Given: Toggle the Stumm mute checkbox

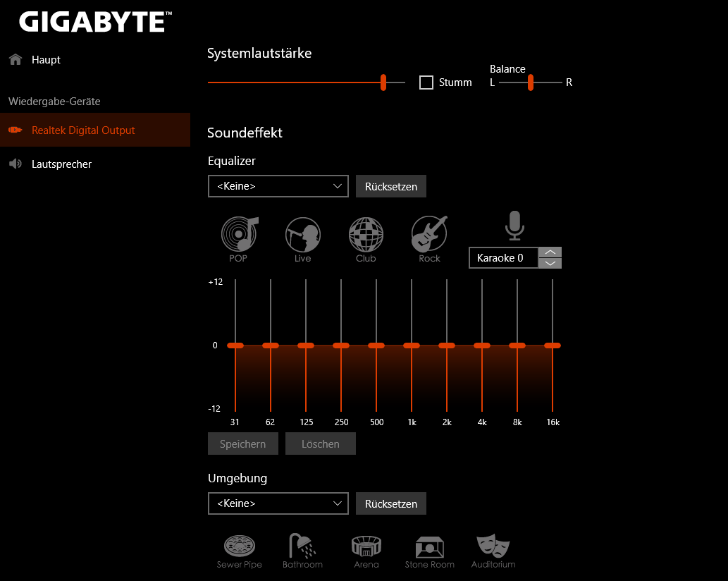Looking at the screenshot, I should [x=426, y=82].
